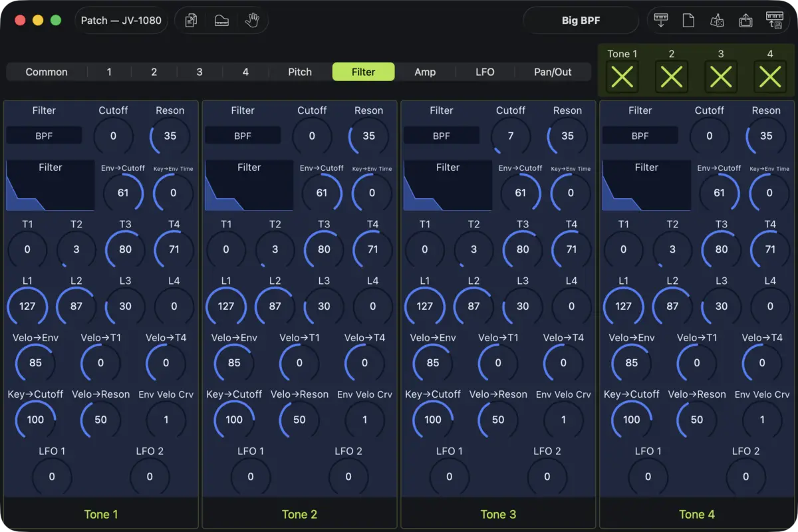Click the Tone 4 Key→Env Time knob
The image size is (798, 532).
pyautogui.click(x=769, y=193)
